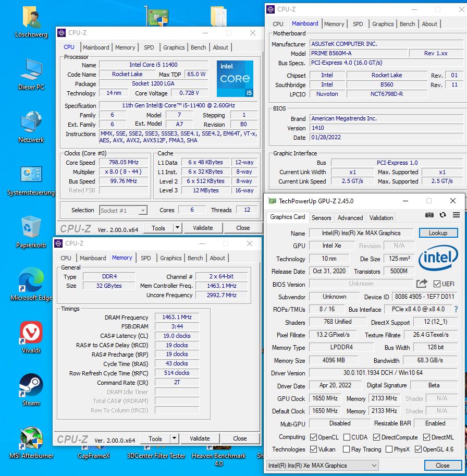Click the Intel Core i5 logo in CPU-Z
Viewport: 467px width, 476px height.
(235, 79)
